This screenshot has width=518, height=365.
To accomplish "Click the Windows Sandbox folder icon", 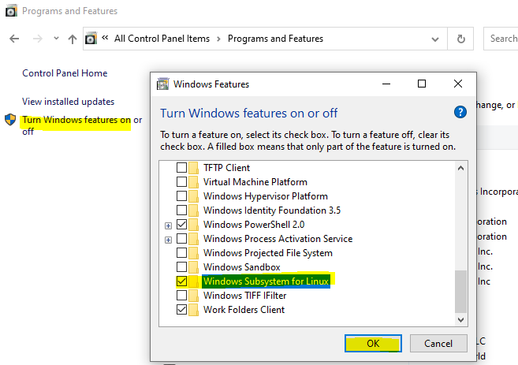I will point(193,267).
